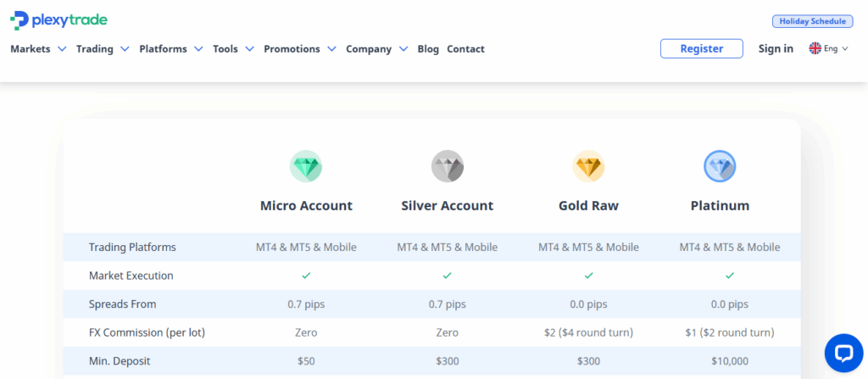
Task: Open the Eng language dropdown
Action: [835, 49]
